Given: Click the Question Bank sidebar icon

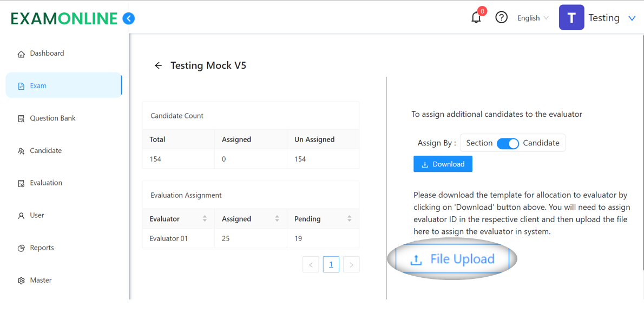Looking at the screenshot, I should 21,118.
